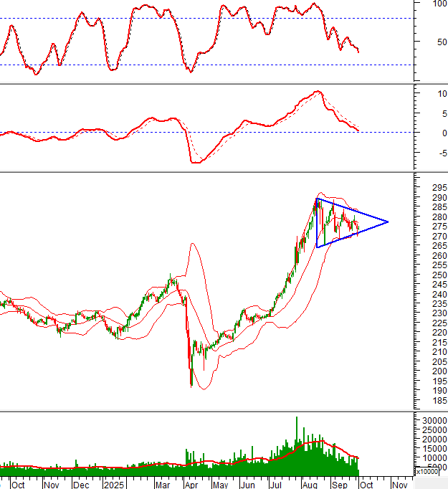Image resolution: width=448 pixels, height=489 pixels.
Task: Select the Aug label on the time axis
Action: [x=309, y=484]
